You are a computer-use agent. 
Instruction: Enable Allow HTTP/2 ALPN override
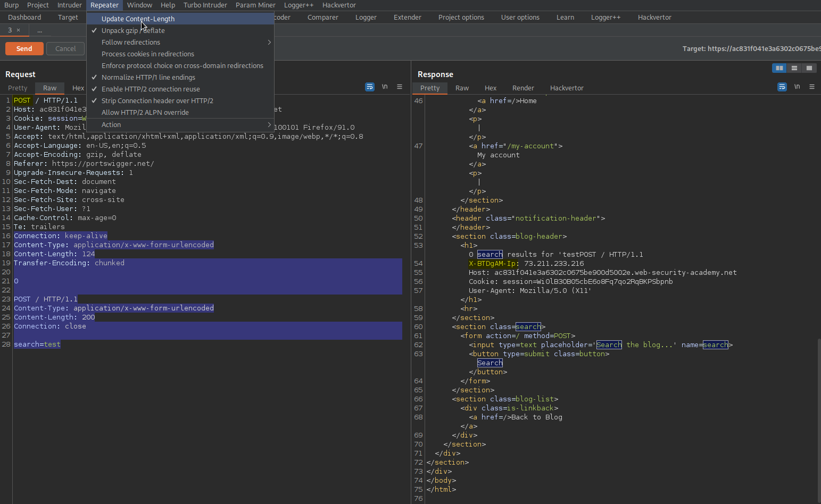pyautogui.click(x=180, y=112)
